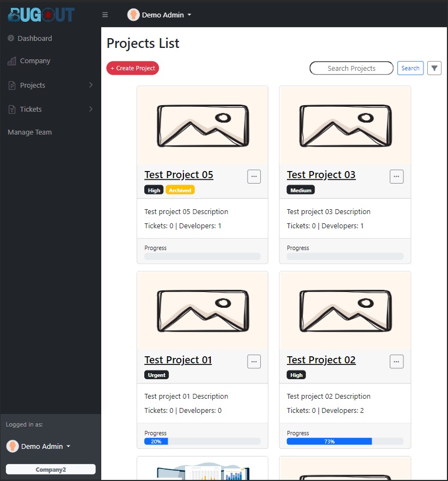The image size is (448, 481).
Task: Open the Demo Admin dropdown in sidebar footer
Action: (46, 446)
